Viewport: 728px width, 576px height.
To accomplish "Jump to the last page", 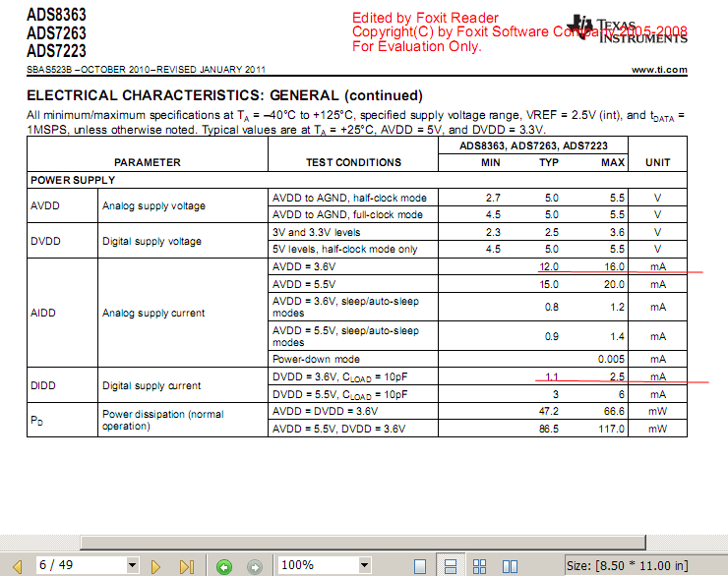I will [187, 566].
